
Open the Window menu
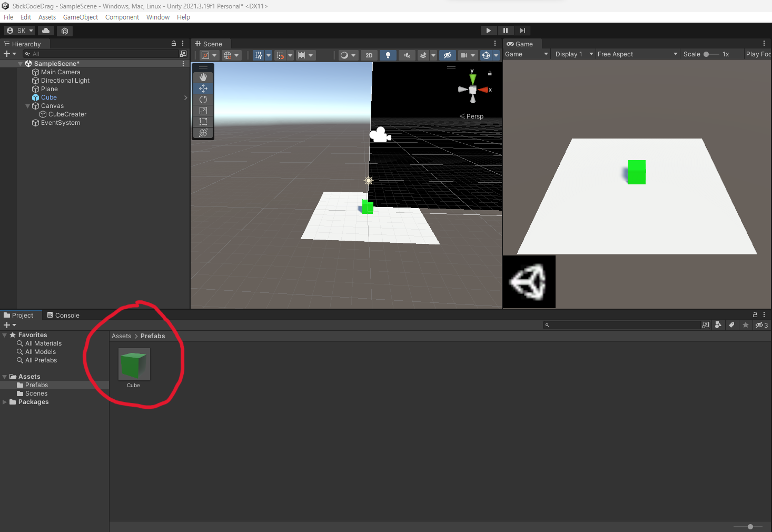click(x=158, y=17)
